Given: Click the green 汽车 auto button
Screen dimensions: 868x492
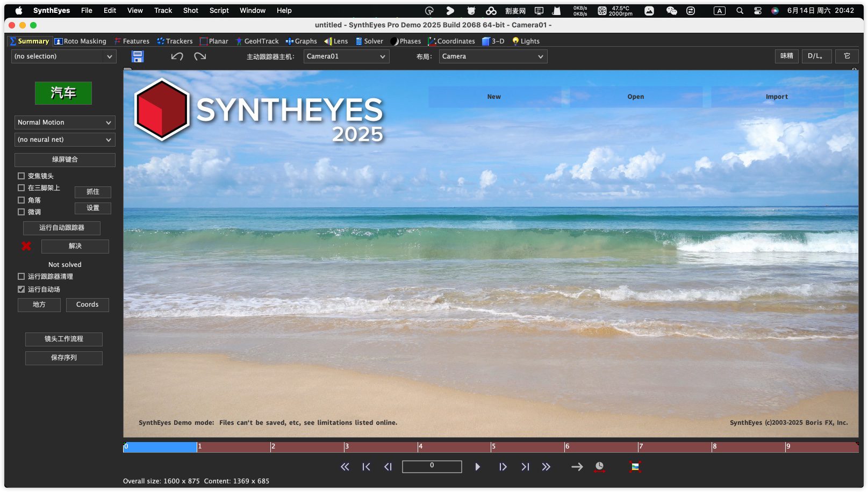Looking at the screenshot, I should pyautogui.click(x=63, y=93).
